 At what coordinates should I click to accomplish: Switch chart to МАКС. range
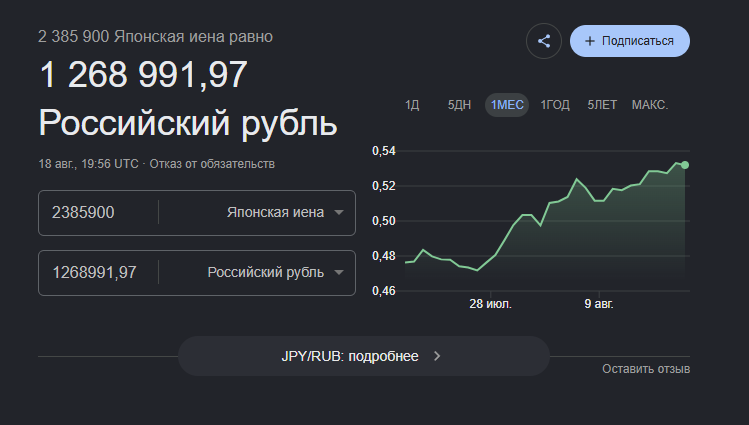click(650, 105)
